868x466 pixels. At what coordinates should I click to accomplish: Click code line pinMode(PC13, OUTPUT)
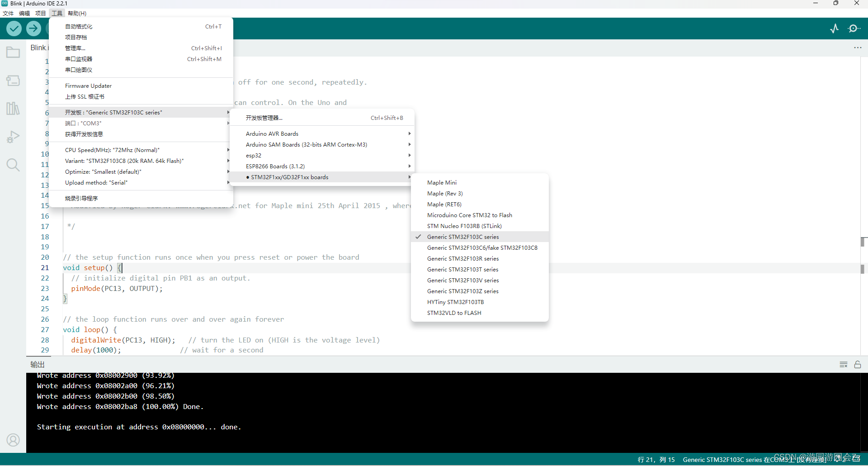tap(117, 288)
